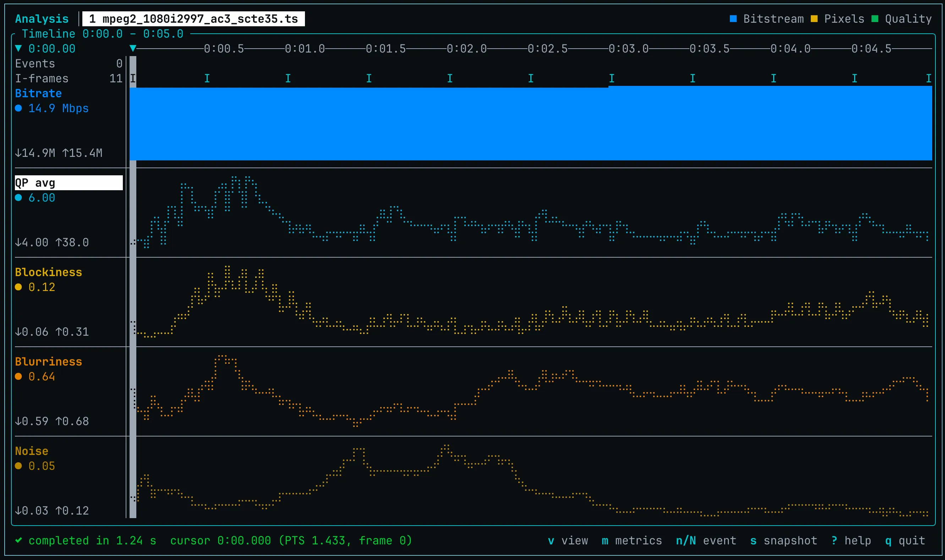This screenshot has height=560, width=945.
Task: Click the QP range ↓4.00 ↑38.0
Action: tap(52, 242)
